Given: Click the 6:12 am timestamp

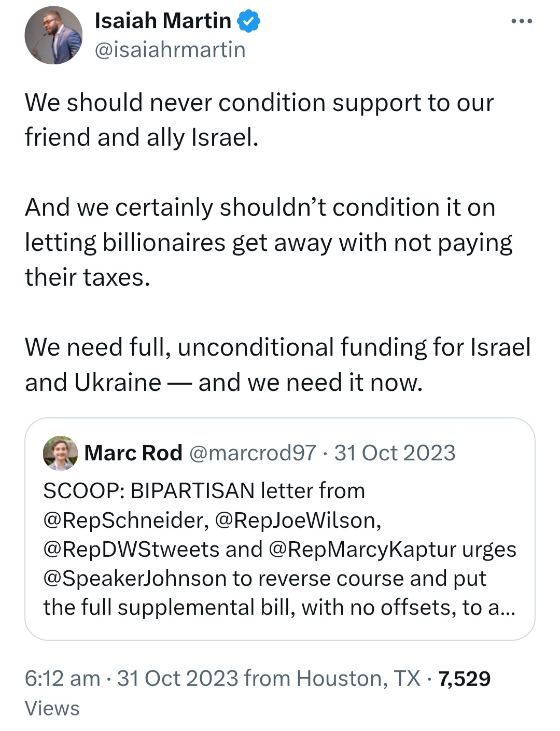Looking at the screenshot, I should (x=63, y=678).
